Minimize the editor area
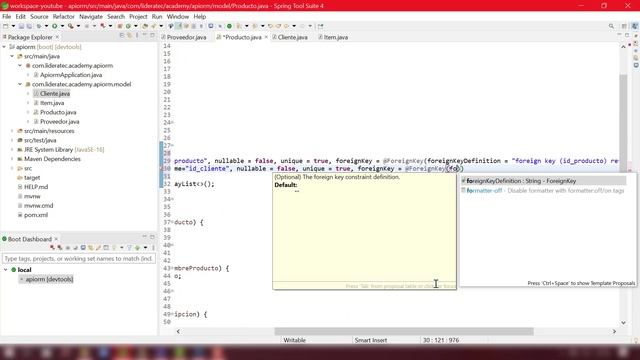The image size is (640, 360). point(619,35)
